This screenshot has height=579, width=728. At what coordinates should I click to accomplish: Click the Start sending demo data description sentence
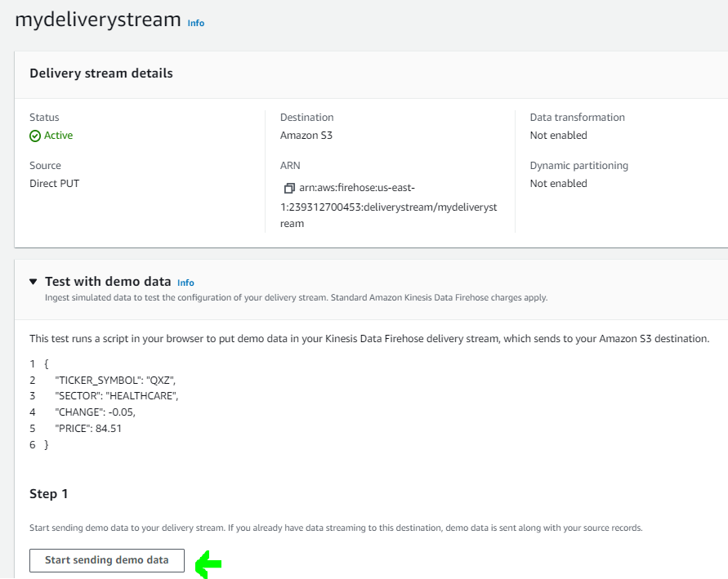click(x=336, y=528)
